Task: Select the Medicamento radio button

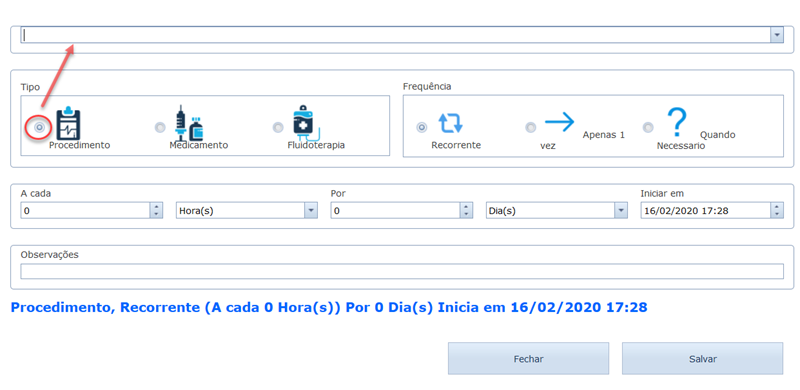Action: (x=160, y=127)
